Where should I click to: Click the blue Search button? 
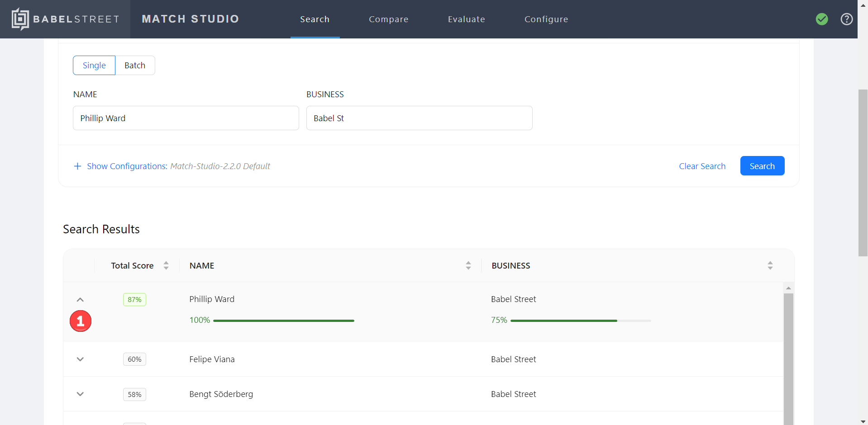pos(762,166)
